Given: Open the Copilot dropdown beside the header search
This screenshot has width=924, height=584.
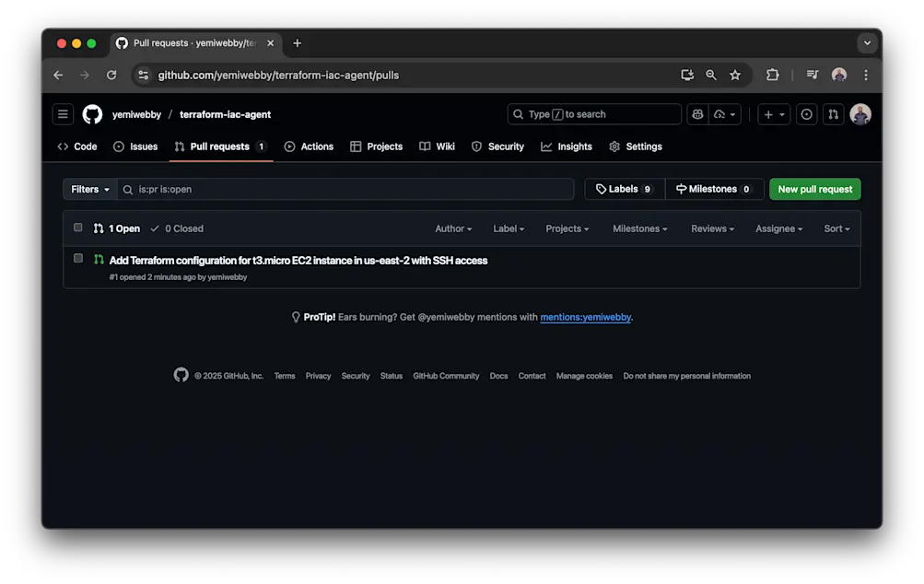Looking at the screenshot, I should click(x=725, y=114).
